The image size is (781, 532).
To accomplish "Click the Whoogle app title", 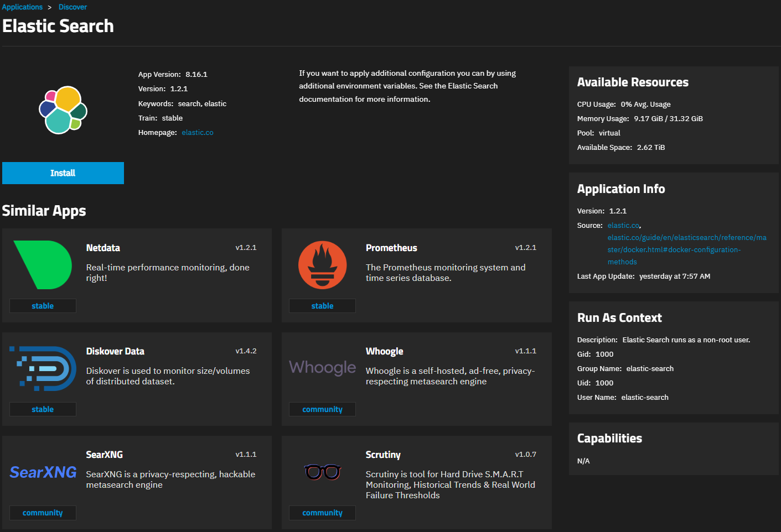I will click(384, 351).
